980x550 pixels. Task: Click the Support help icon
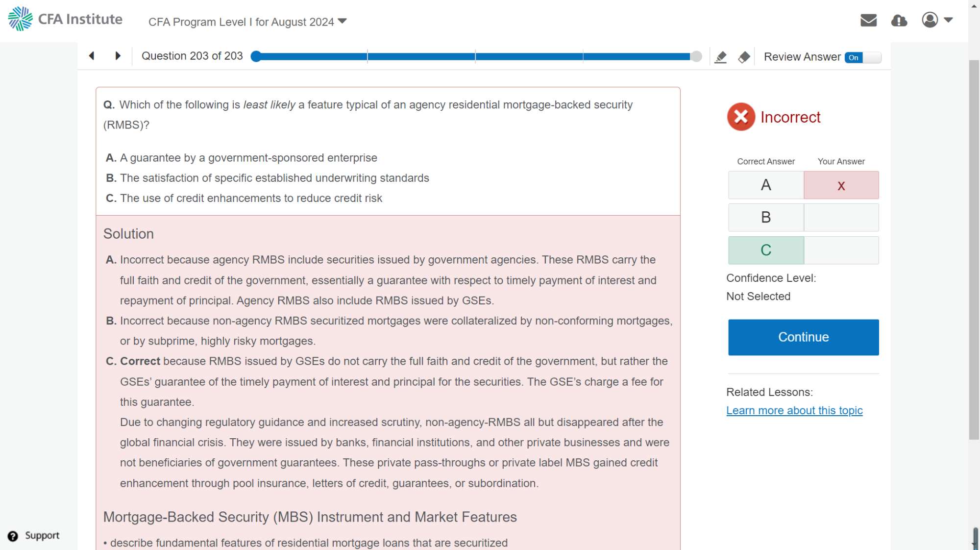(x=13, y=536)
